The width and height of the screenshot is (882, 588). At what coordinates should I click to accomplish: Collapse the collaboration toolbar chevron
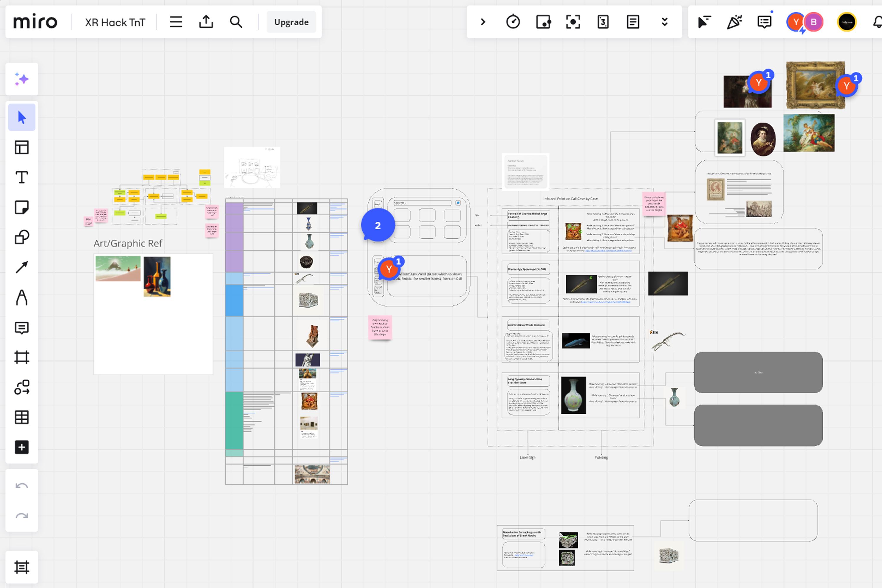(x=483, y=22)
